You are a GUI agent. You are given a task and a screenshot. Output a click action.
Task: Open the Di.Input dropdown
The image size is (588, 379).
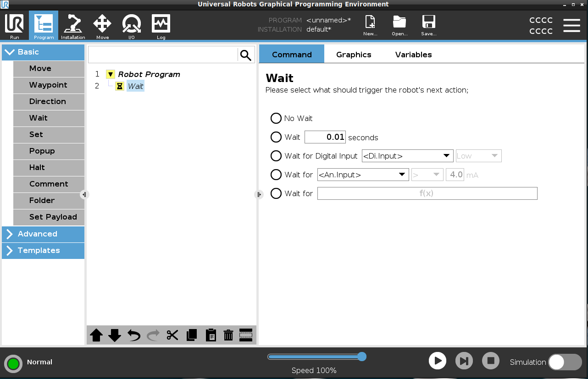(407, 156)
